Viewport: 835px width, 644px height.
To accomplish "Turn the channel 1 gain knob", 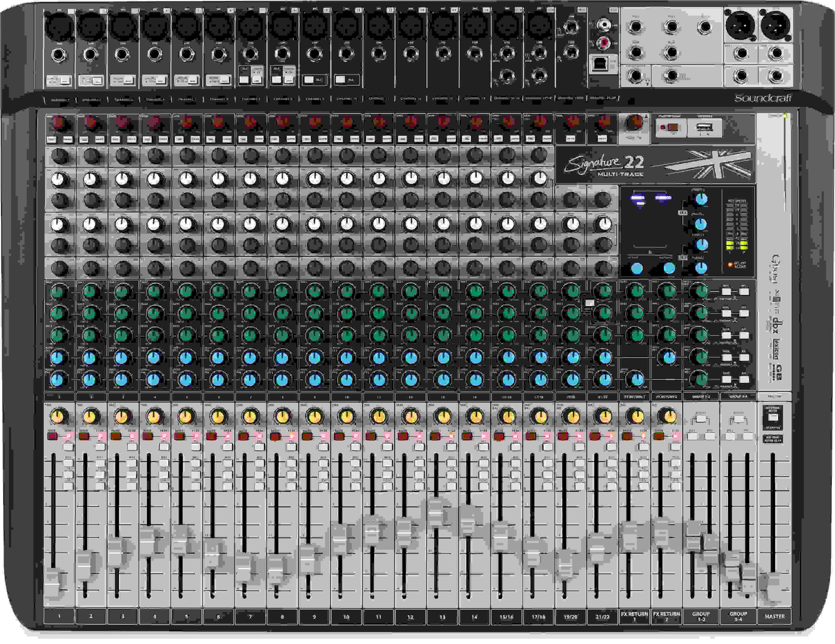I will 58,122.
